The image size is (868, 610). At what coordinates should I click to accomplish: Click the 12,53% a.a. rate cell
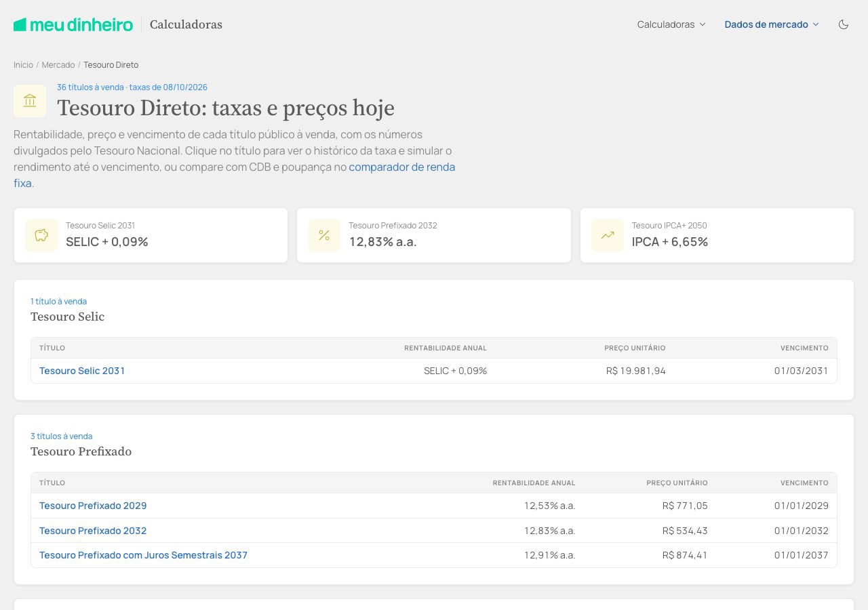[x=550, y=506]
